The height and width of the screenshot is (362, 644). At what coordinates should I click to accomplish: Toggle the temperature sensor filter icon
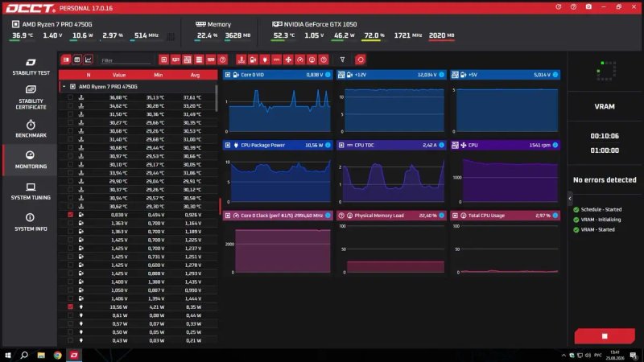[241, 60]
